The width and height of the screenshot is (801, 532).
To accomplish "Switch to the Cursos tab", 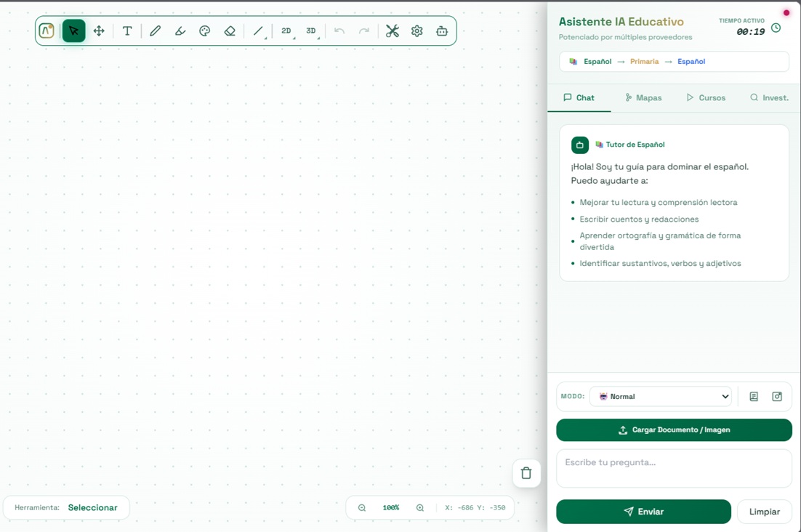I will [x=706, y=97].
